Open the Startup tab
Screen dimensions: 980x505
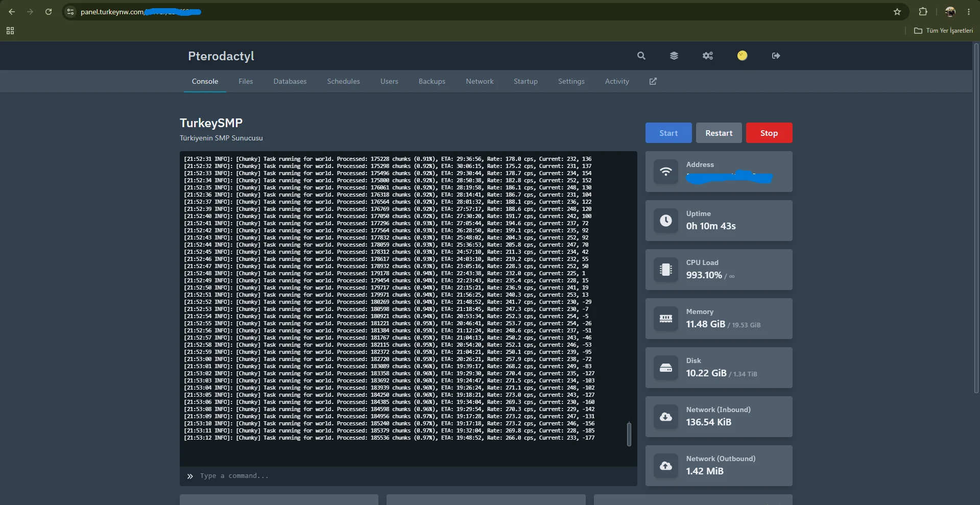pyautogui.click(x=525, y=81)
